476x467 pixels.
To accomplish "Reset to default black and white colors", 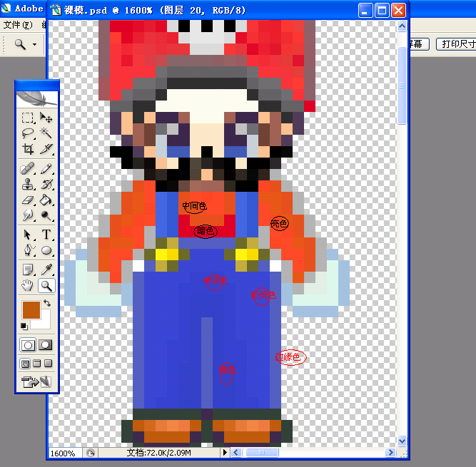I will point(24,327).
